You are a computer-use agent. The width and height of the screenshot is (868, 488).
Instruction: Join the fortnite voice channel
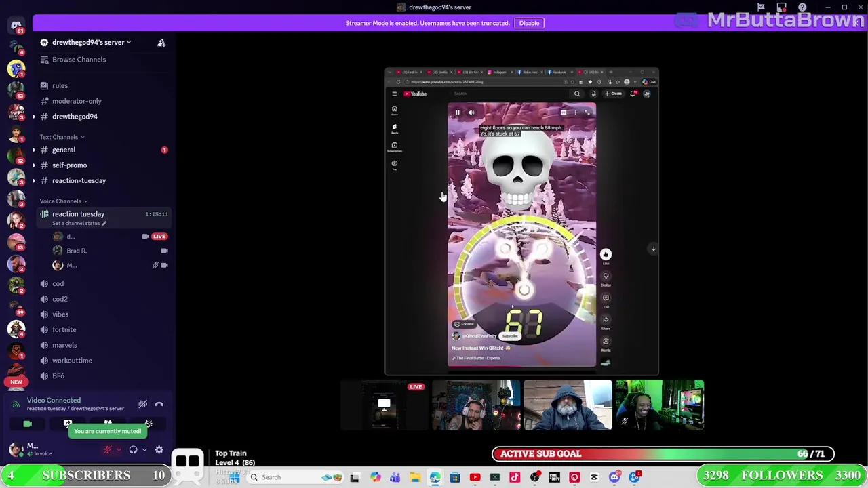click(64, 330)
